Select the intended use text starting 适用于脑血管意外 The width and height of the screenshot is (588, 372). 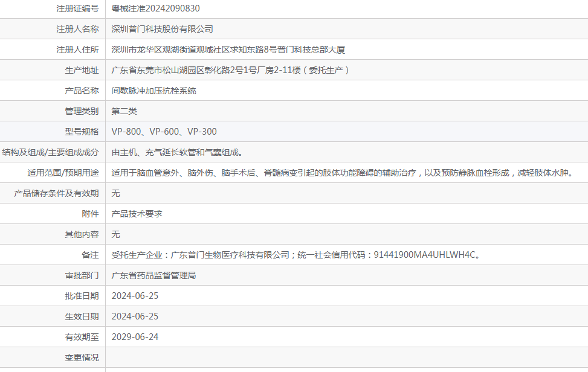tap(343, 173)
